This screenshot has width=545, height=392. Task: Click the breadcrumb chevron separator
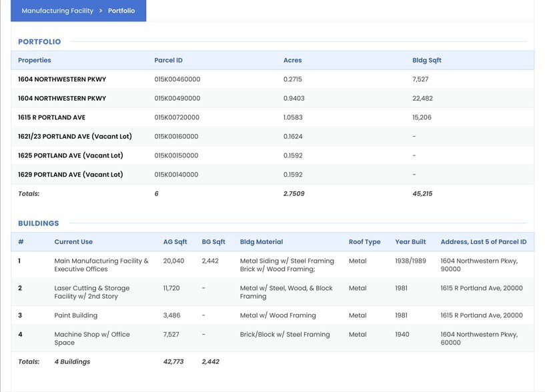101,11
